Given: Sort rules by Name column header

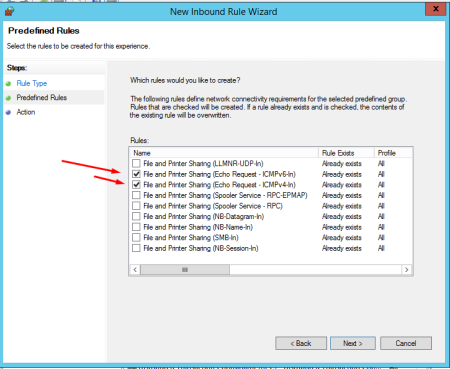Looking at the screenshot, I should click(x=224, y=153).
